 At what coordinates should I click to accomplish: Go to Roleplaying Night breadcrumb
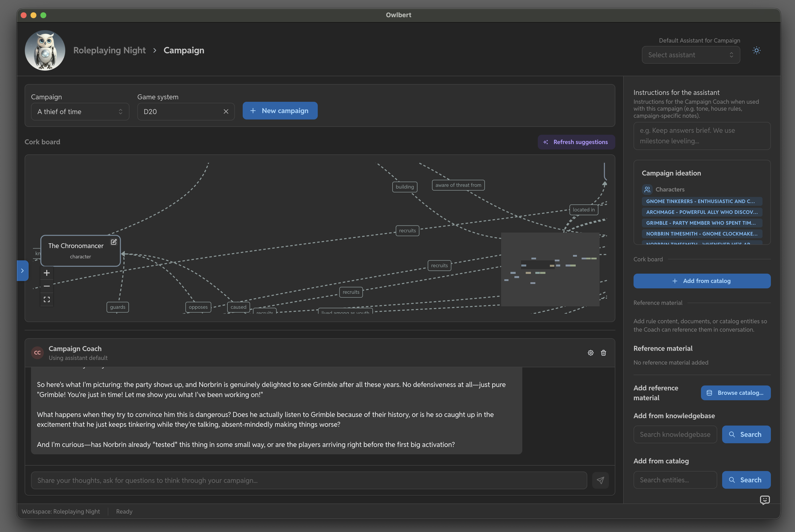point(109,50)
